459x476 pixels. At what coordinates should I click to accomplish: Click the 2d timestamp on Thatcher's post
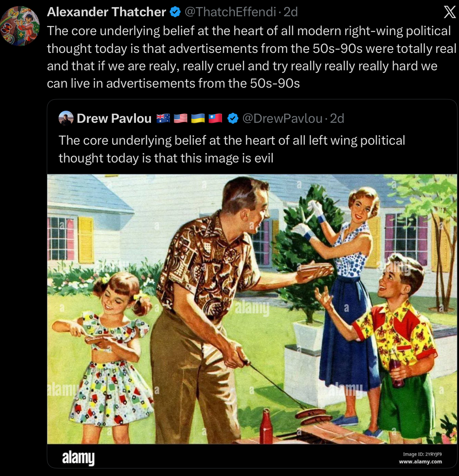pyautogui.click(x=291, y=12)
